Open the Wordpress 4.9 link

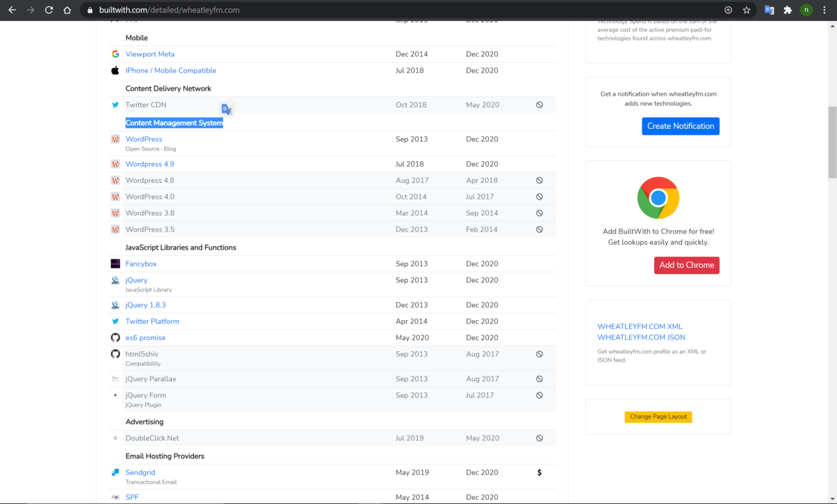point(150,164)
